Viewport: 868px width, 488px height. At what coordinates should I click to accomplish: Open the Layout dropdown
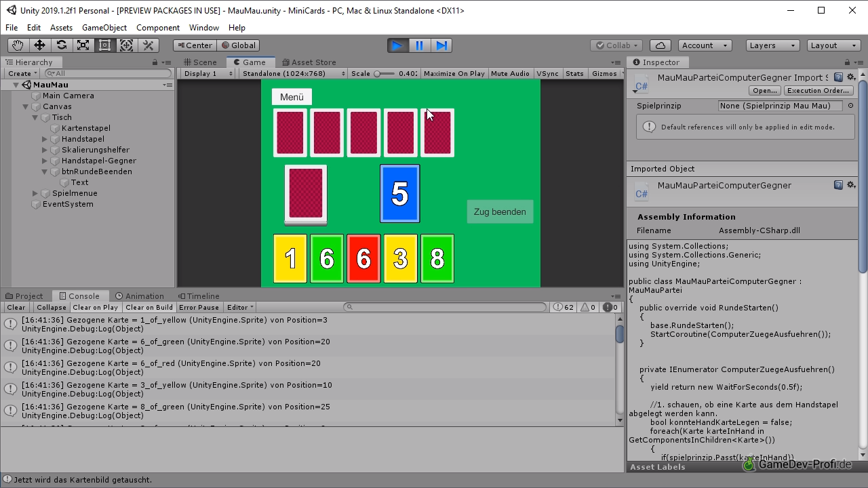click(x=834, y=45)
